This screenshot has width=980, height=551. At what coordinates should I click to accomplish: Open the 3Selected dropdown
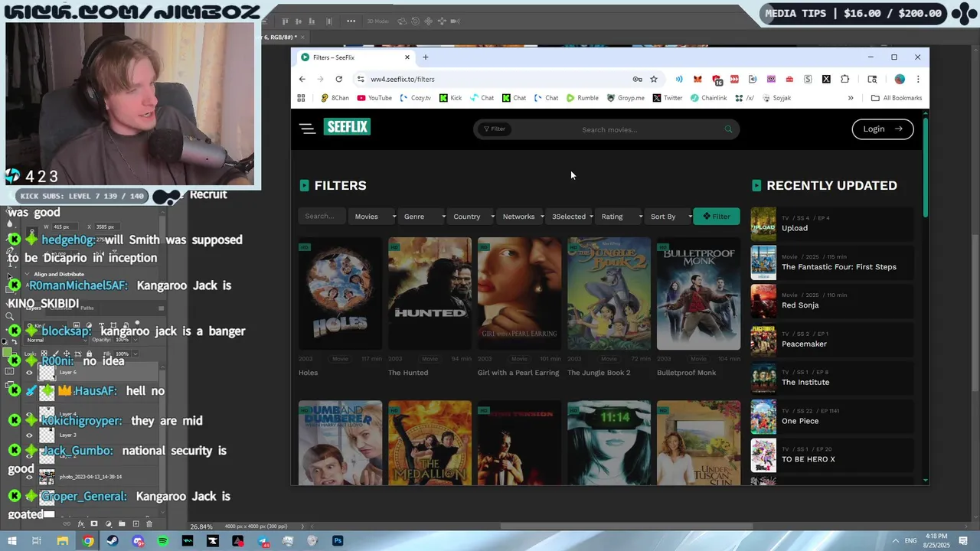pyautogui.click(x=570, y=217)
